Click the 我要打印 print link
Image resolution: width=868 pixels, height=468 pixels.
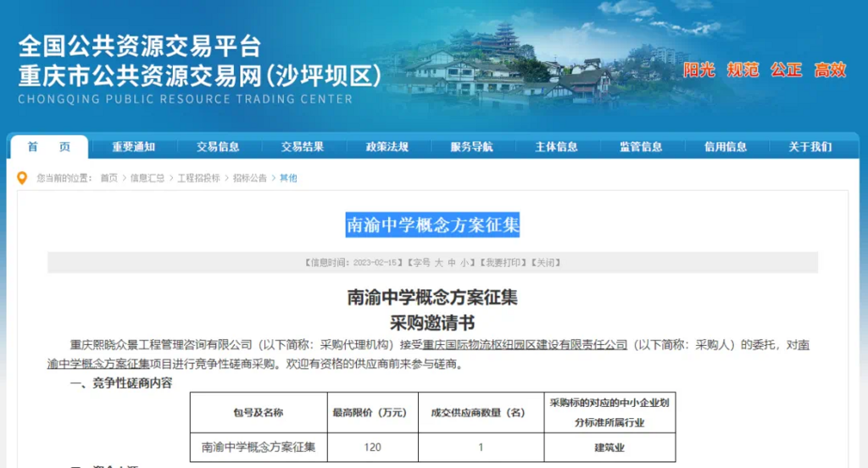click(502, 263)
